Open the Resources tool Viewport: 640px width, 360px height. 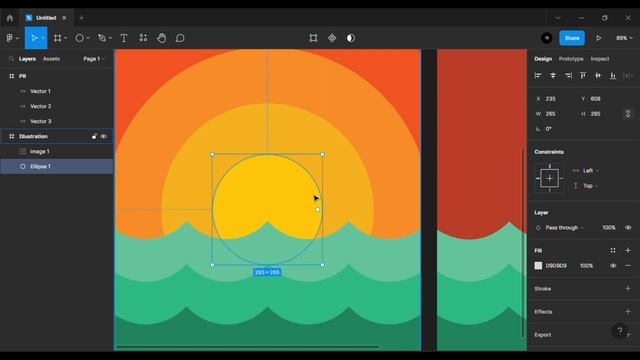pyautogui.click(x=143, y=38)
